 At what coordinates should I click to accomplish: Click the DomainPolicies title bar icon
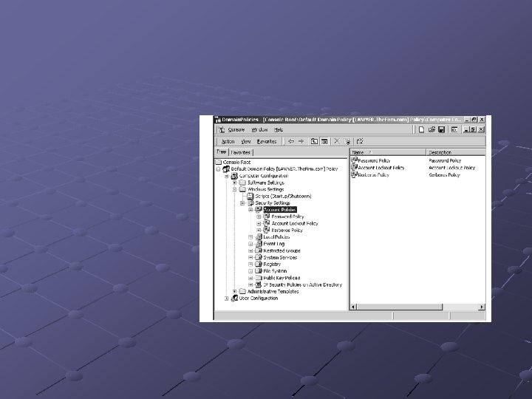218,120
